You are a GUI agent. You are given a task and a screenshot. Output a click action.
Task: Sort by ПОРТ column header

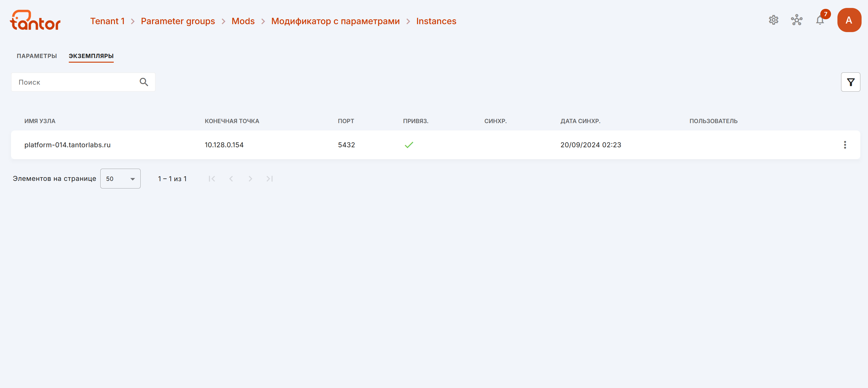tap(346, 121)
